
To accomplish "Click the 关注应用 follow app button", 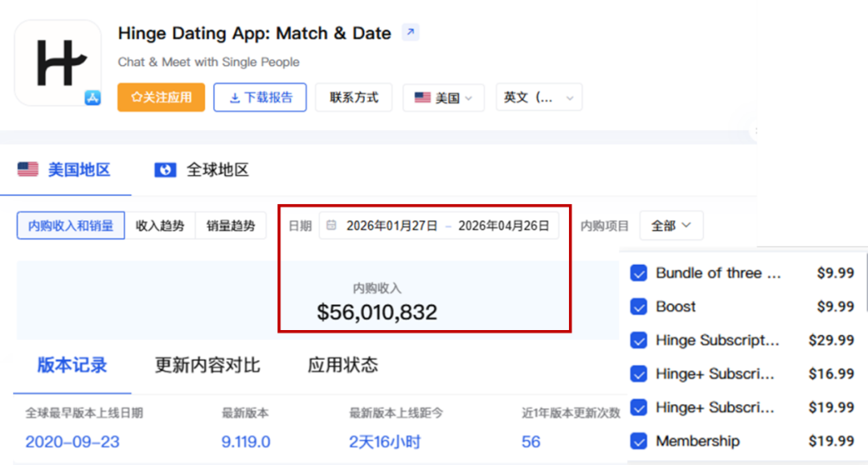I will tap(161, 97).
